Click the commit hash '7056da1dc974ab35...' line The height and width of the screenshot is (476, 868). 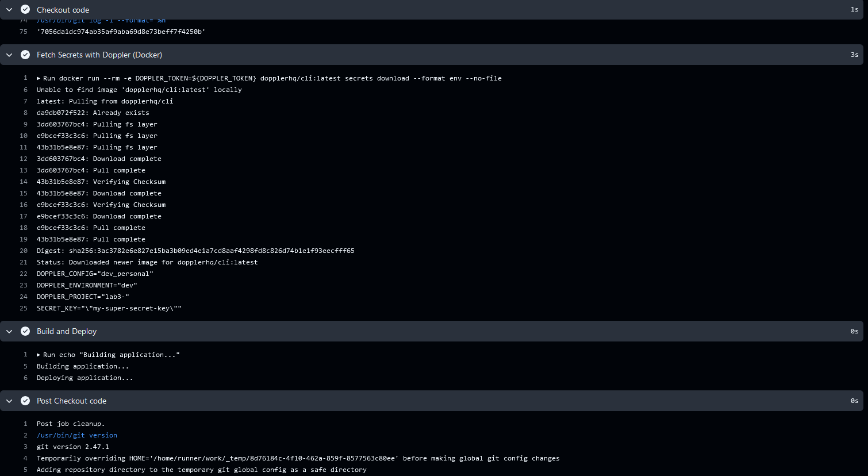tap(121, 32)
